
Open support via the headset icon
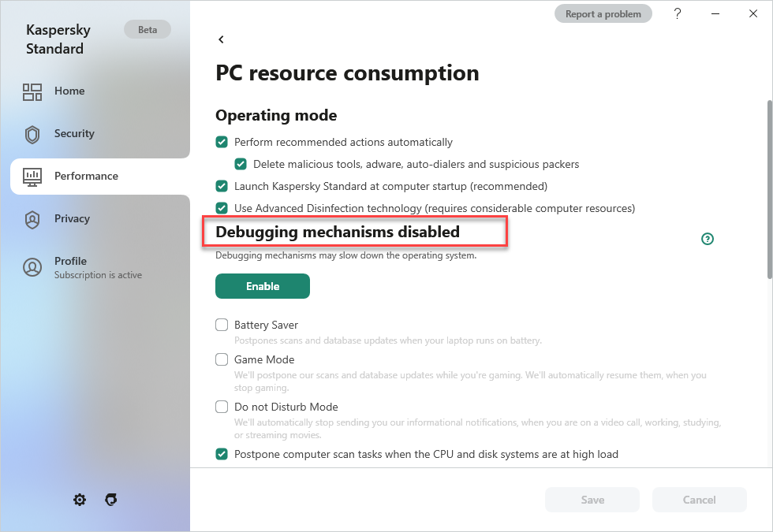(111, 500)
